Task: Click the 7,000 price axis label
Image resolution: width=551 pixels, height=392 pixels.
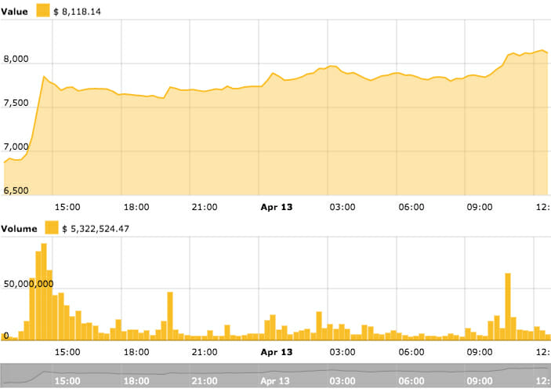Action: point(16,147)
